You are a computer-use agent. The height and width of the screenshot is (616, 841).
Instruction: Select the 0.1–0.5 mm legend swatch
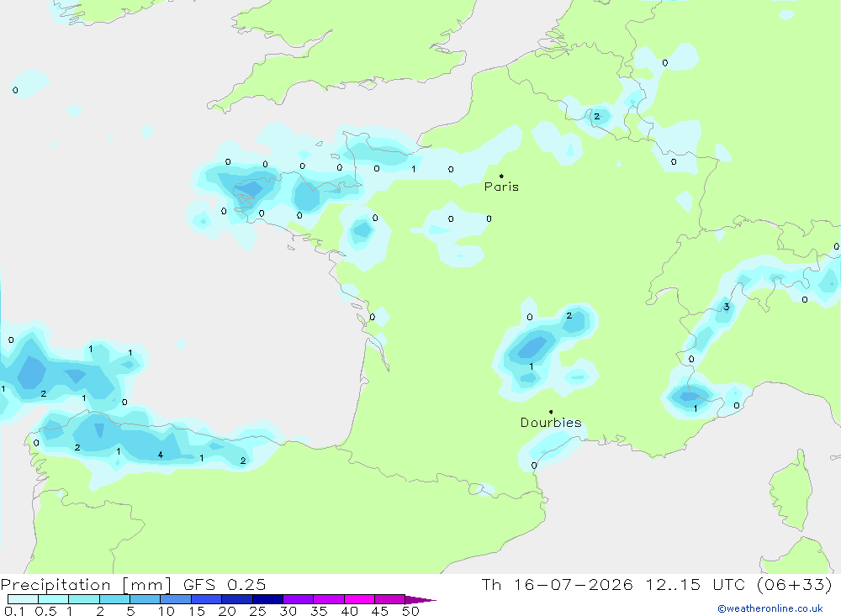click(x=23, y=599)
